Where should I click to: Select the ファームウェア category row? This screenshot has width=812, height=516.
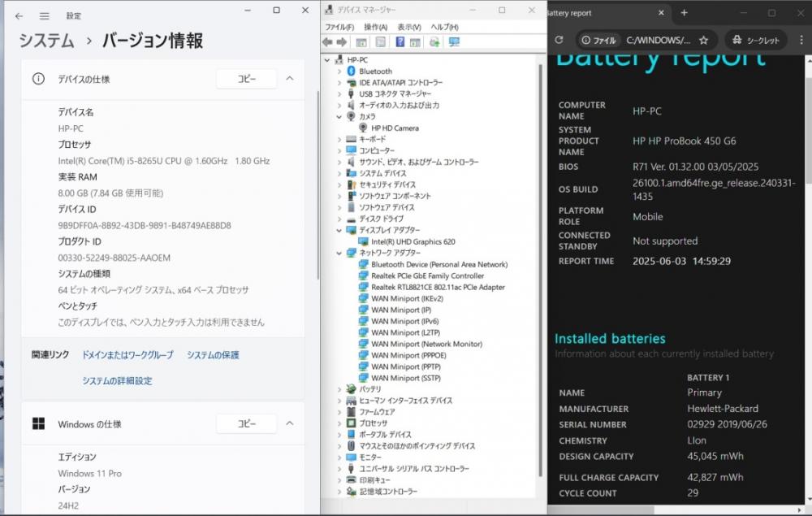point(370,412)
